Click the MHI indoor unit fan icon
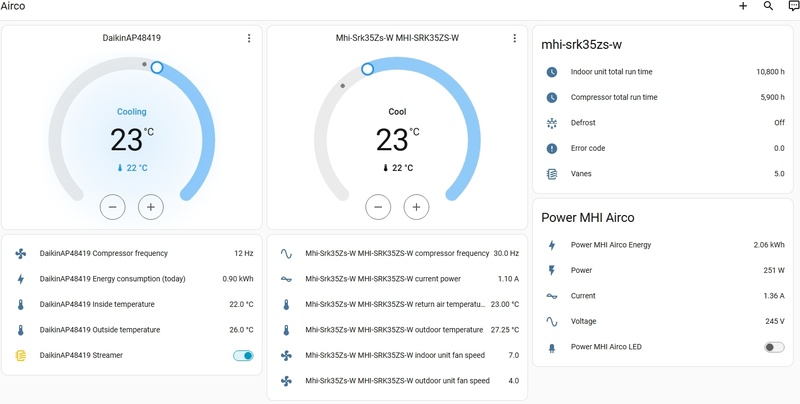800x404 pixels. 286,356
